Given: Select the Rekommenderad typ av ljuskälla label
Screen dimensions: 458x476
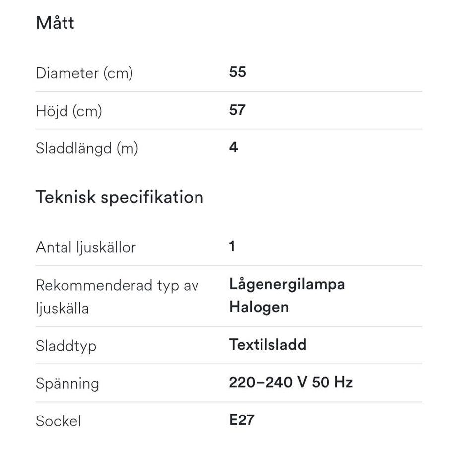Looking at the screenshot, I should click(x=117, y=297).
